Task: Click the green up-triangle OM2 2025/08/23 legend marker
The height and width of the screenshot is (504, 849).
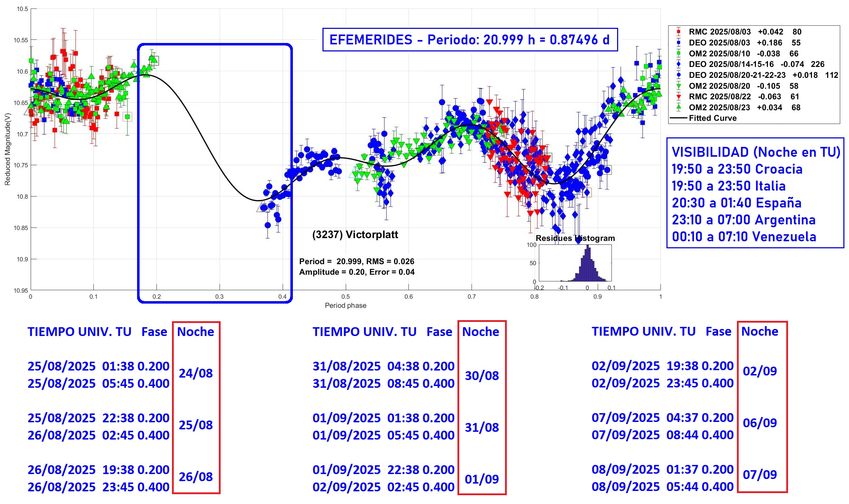Action: [678, 107]
